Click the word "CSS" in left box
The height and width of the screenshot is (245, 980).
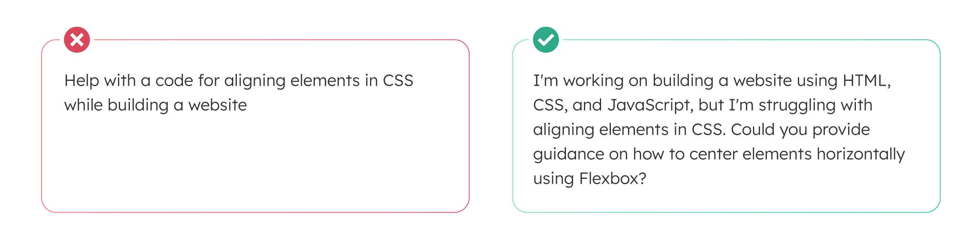click(x=398, y=80)
